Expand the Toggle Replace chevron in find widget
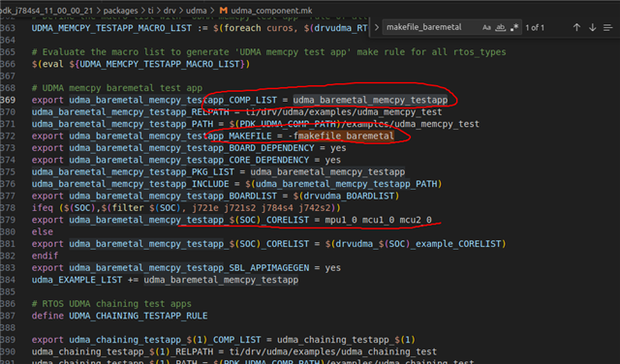620x364 pixels. 377,27
